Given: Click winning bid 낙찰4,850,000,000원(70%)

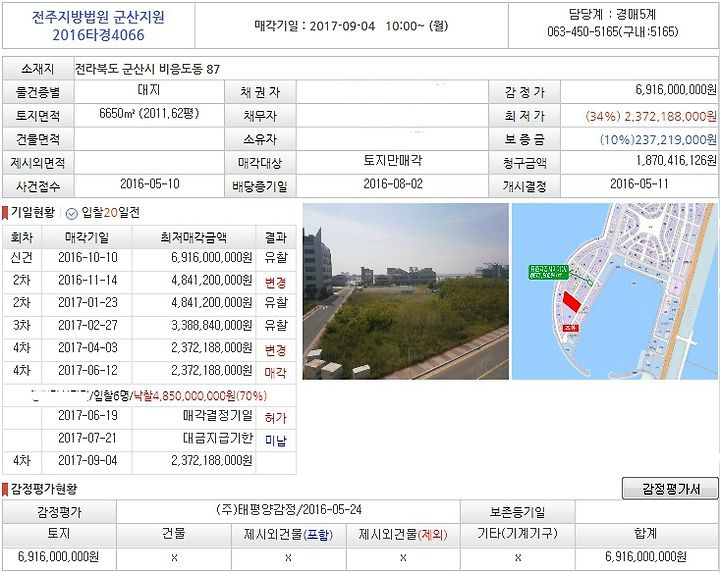Looking at the screenshot, I should click(x=200, y=396).
